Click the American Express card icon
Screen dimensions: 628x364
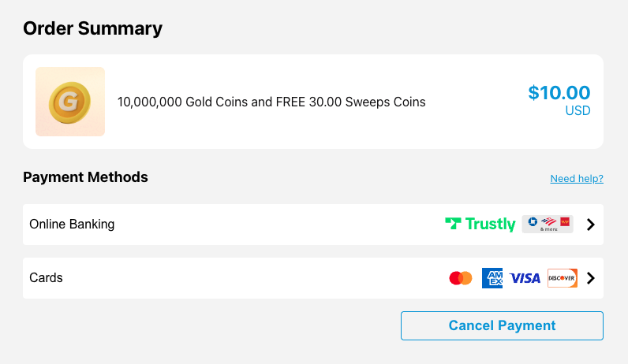[x=492, y=278]
